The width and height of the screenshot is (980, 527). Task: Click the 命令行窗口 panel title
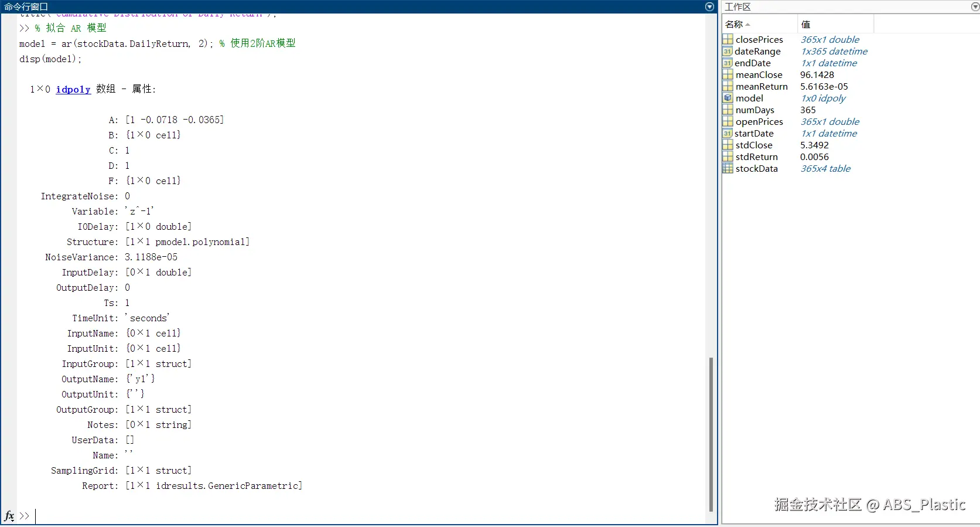26,6
